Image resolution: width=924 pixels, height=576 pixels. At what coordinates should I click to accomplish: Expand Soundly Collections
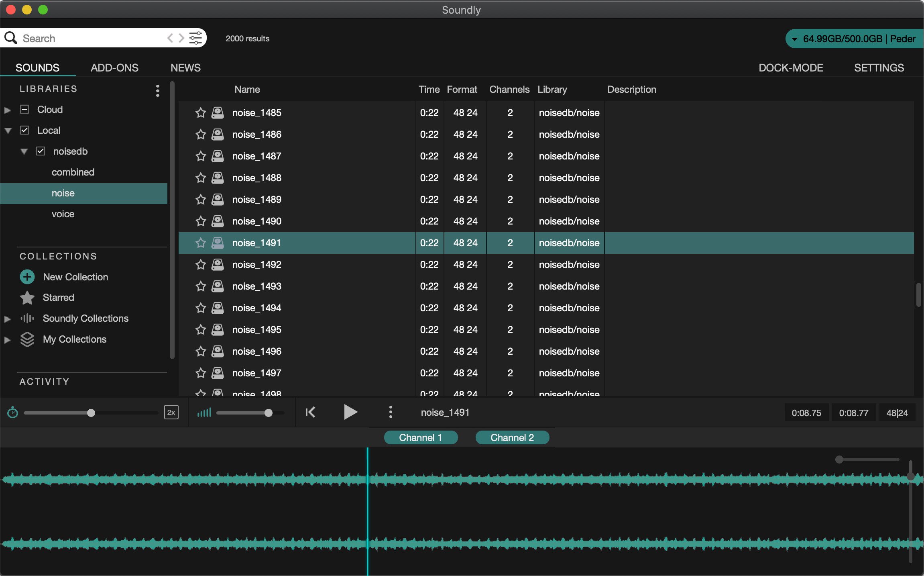tap(7, 319)
